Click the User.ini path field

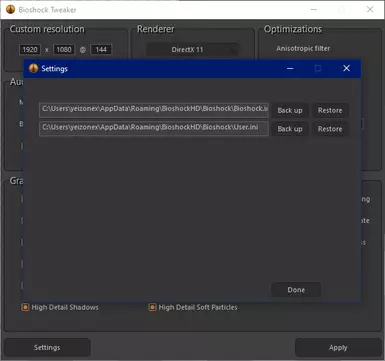[154, 128]
